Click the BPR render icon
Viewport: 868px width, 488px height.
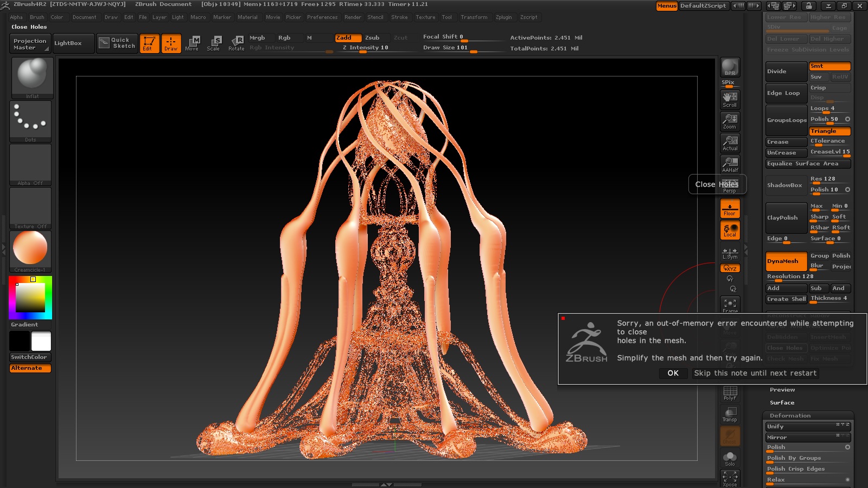[x=730, y=67]
